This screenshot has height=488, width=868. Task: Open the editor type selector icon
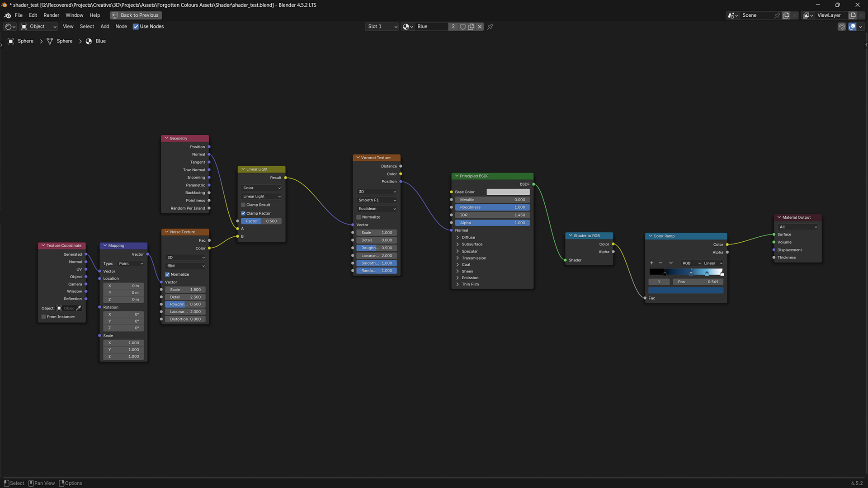pos(9,27)
